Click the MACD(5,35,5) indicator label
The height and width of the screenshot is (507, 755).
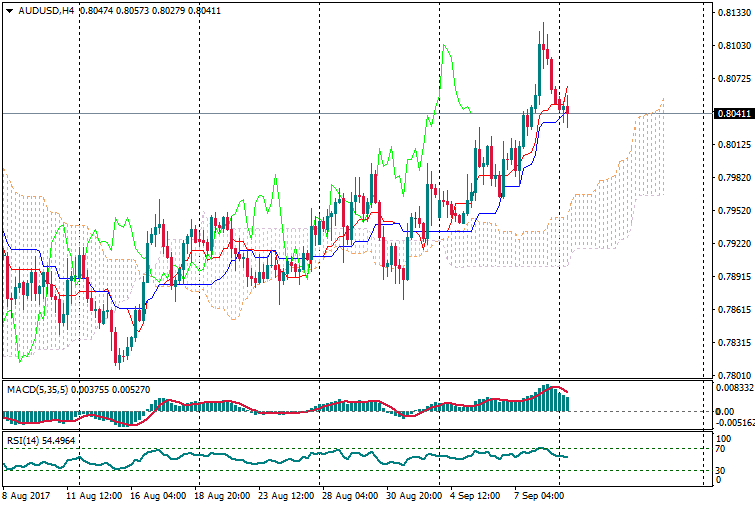pos(35,388)
